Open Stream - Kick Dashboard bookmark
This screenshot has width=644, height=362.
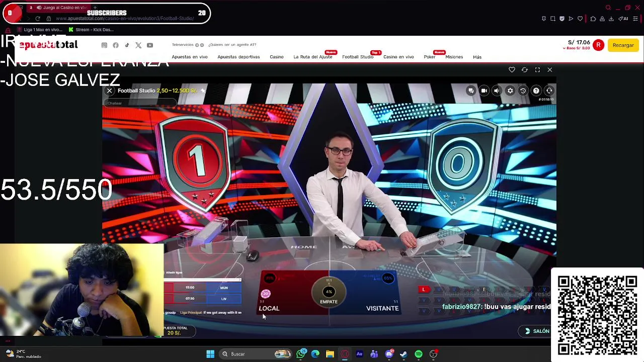coord(91,30)
